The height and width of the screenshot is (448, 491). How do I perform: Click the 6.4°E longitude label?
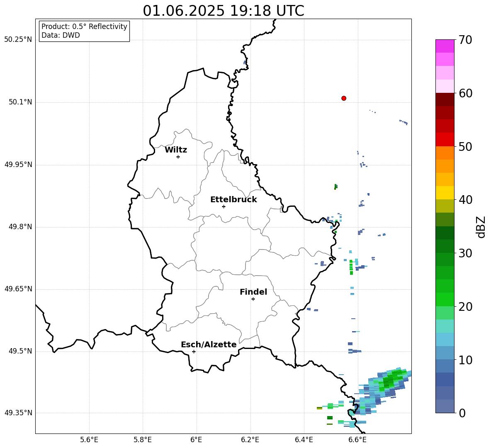point(304,440)
